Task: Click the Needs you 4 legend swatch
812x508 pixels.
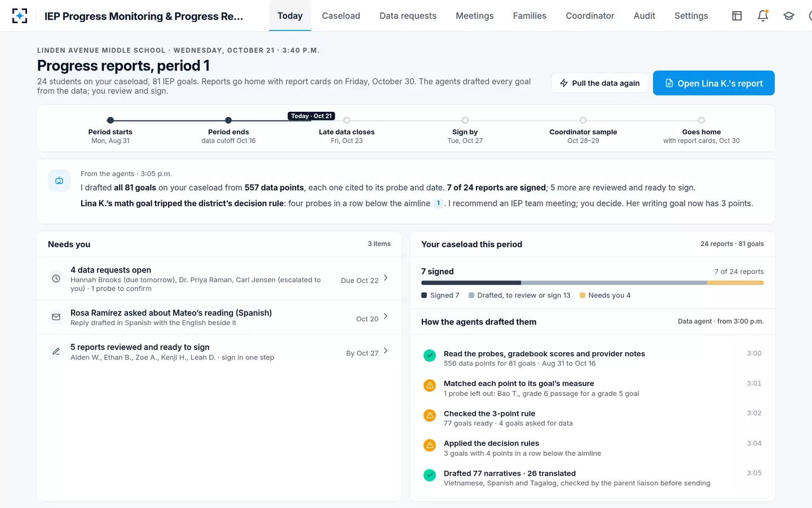Action: [582, 295]
